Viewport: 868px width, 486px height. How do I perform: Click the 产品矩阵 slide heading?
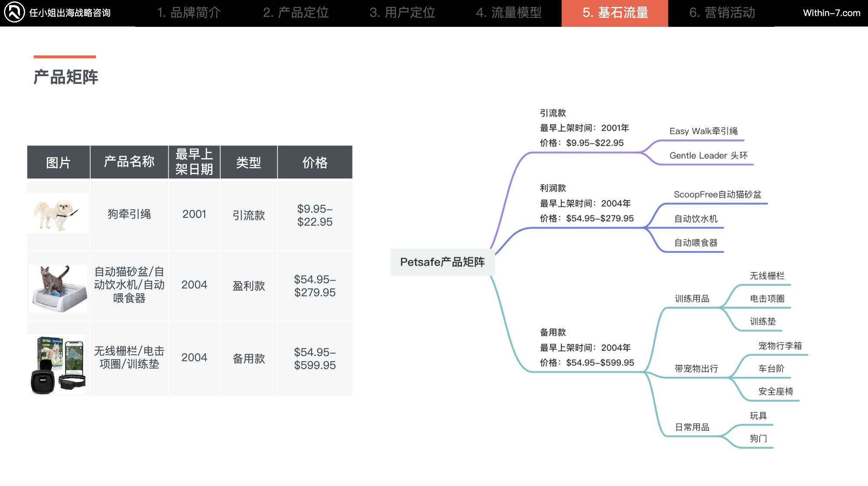click(65, 77)
